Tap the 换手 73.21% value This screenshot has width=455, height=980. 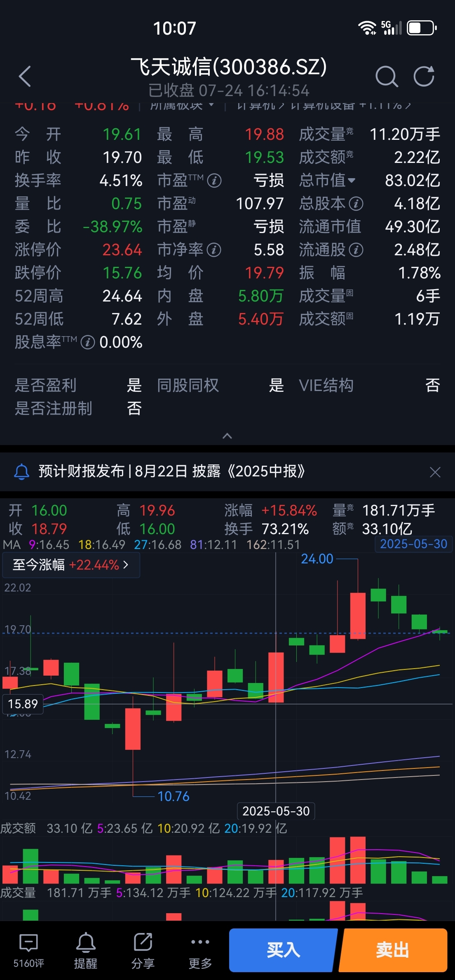pos(285,529)
